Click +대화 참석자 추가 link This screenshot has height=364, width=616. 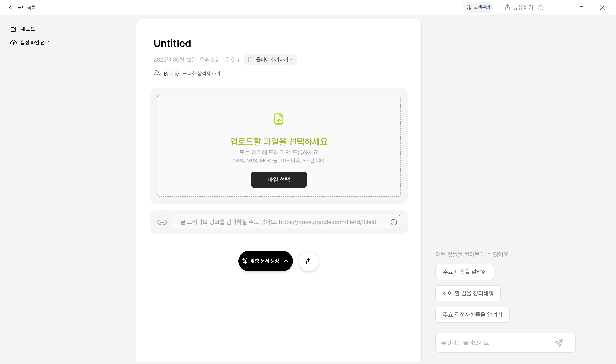click(201, 73)
